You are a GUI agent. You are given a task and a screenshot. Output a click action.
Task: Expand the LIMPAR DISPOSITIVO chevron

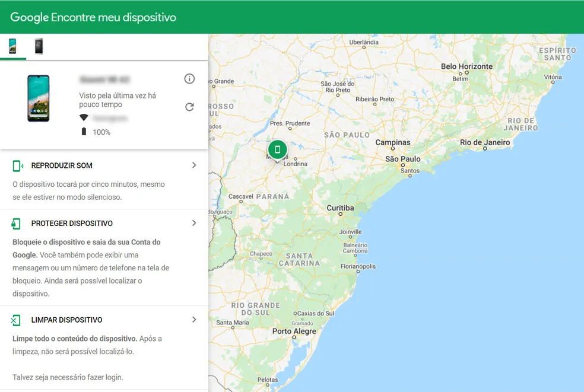coord(193,320)
